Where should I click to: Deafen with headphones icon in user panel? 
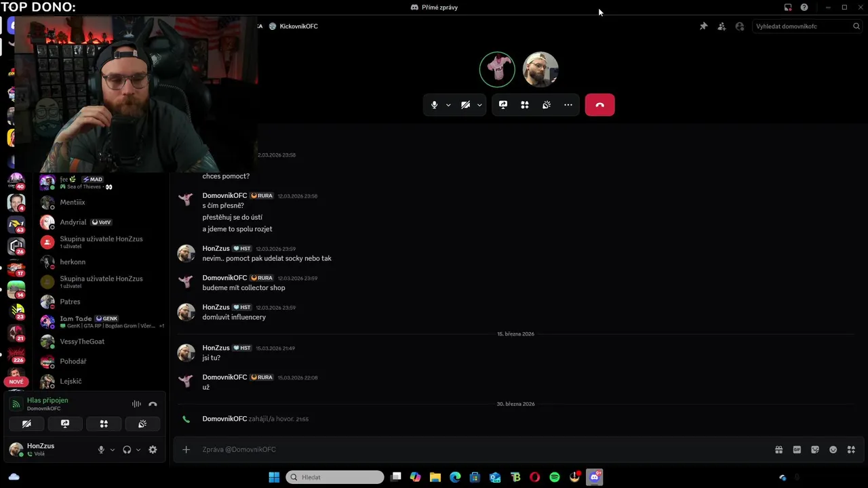tap(127, 450)
